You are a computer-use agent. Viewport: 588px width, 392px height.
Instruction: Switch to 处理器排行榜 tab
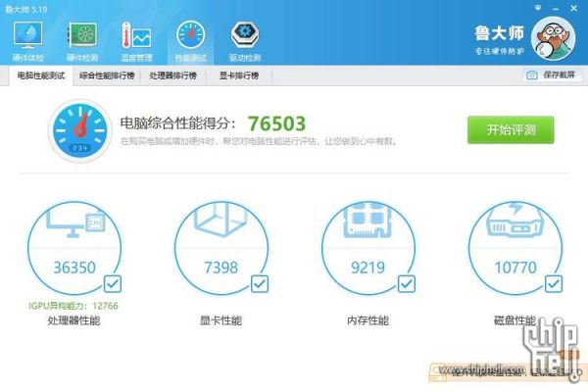(x=172, y=75)
